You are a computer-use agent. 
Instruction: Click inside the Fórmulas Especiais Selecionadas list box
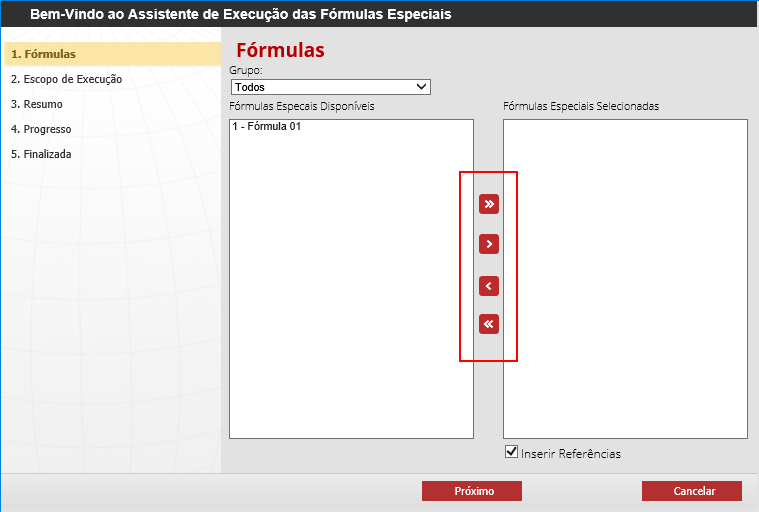tap(625, 279)
